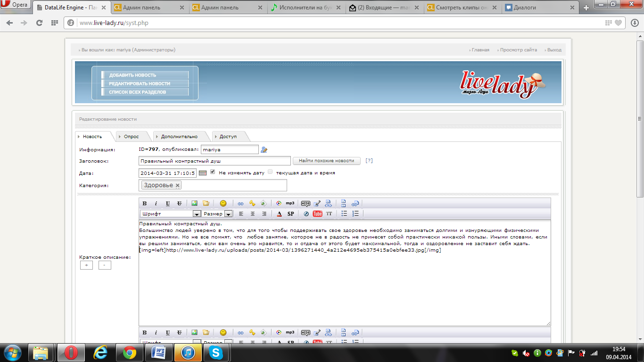The width and height of the screenshot is (644, 362).
Task: Open Microsoft Word from the taskbar
Action: (x=158, y=353)
